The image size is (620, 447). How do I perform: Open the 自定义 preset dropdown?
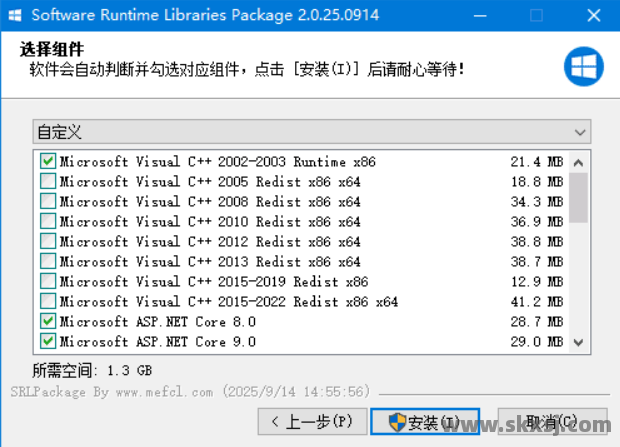[x=311, y=132]
